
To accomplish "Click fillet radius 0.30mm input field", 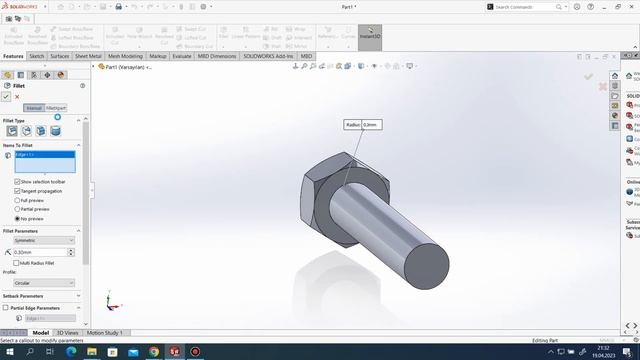I will (40, 252).
